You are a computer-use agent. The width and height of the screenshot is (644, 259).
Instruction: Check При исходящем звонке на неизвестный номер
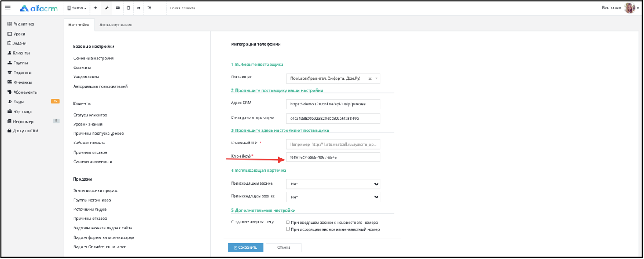coord(288,229)
